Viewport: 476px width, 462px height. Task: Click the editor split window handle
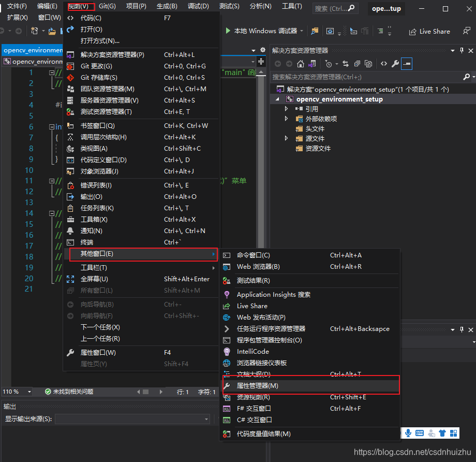tap(261, 62)
